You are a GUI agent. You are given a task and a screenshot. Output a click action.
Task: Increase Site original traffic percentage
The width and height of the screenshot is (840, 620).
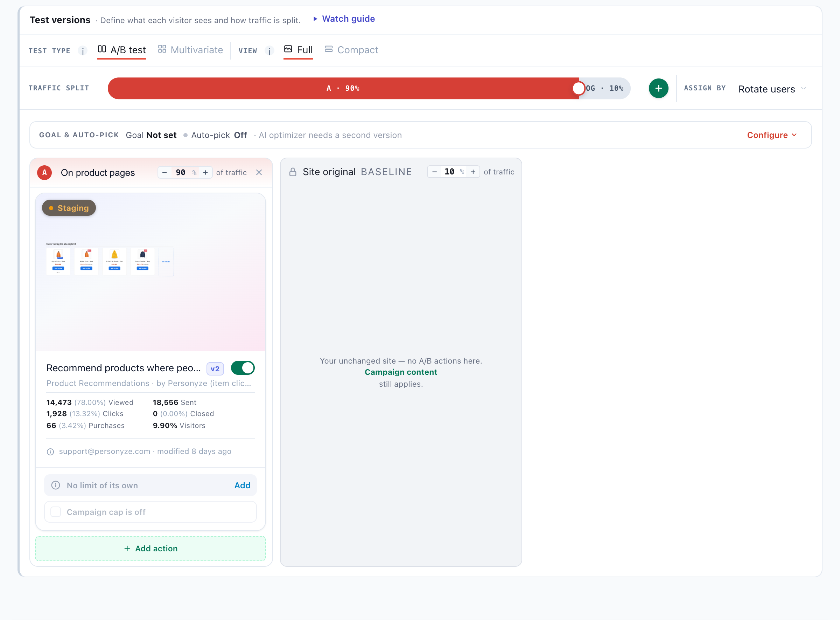[473, 172]
